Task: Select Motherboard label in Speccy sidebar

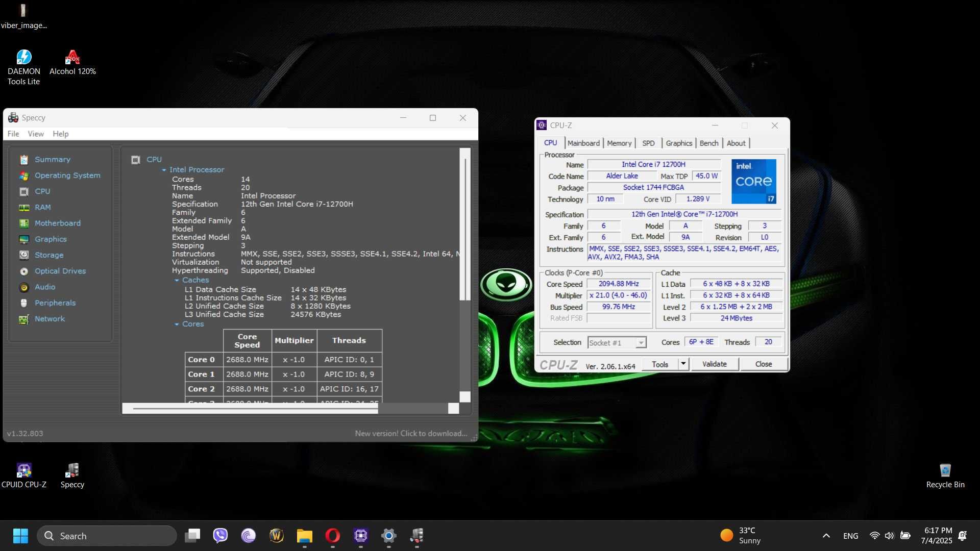Action: (58, 223)
